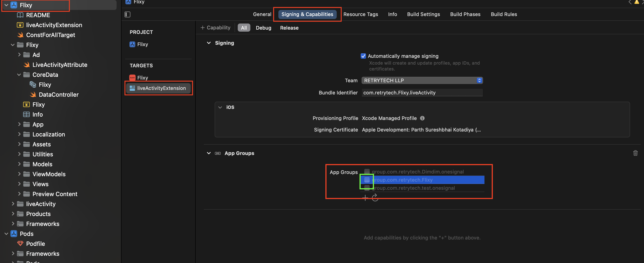The height and width of the screenshot is (263, 644).
Task: Click DataController swift file icon
Action: (x=33, y=94)
